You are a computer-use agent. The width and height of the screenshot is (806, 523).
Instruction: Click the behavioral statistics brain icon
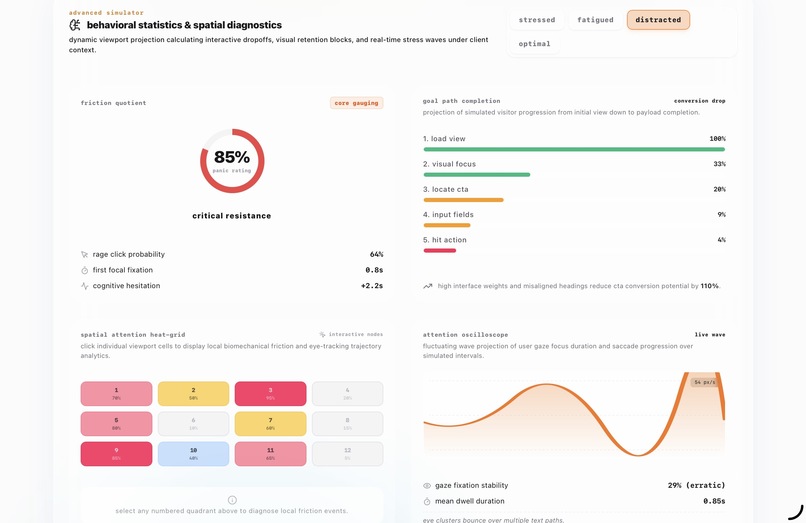click(75, 25)
